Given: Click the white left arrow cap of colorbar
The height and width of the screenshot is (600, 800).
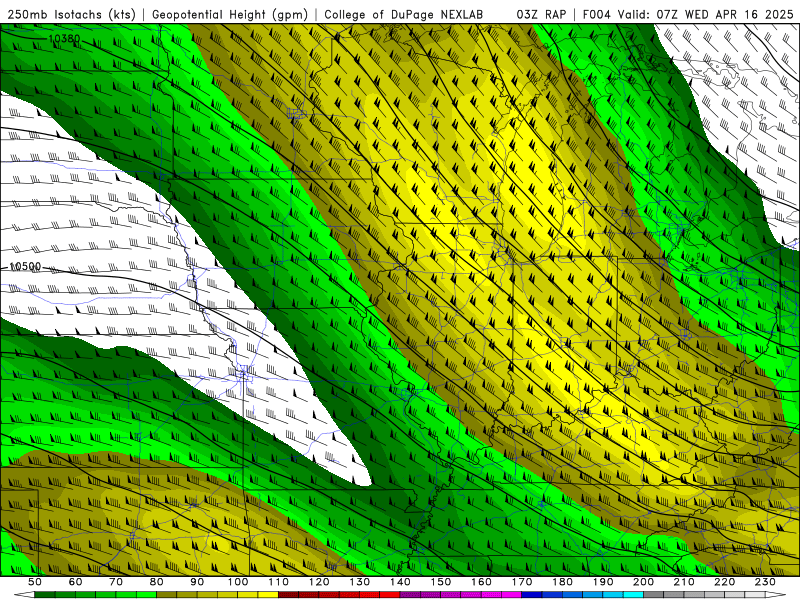Looking at the screenshot, I should [x=24, y=595].
